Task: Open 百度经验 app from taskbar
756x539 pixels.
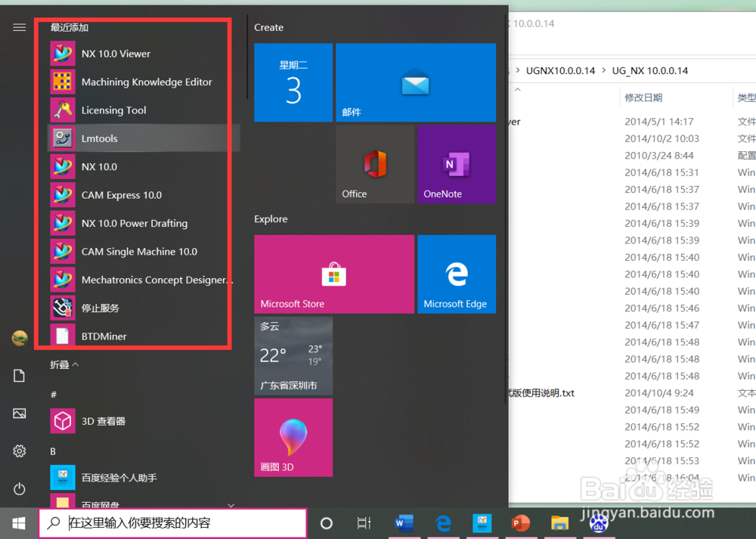Action: [x=482, y=523]
